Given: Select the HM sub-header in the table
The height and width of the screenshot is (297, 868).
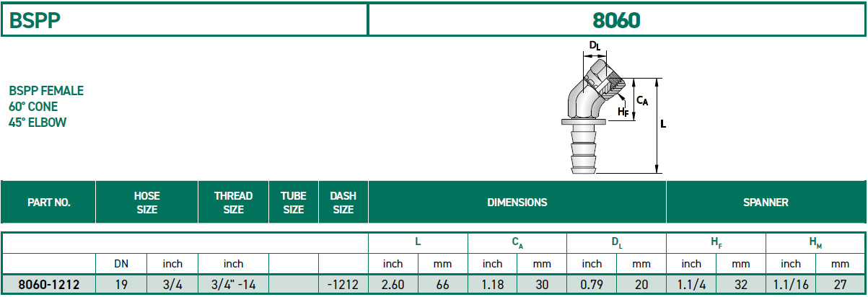Looking at the screenshot, I should (x=815, y=244).
